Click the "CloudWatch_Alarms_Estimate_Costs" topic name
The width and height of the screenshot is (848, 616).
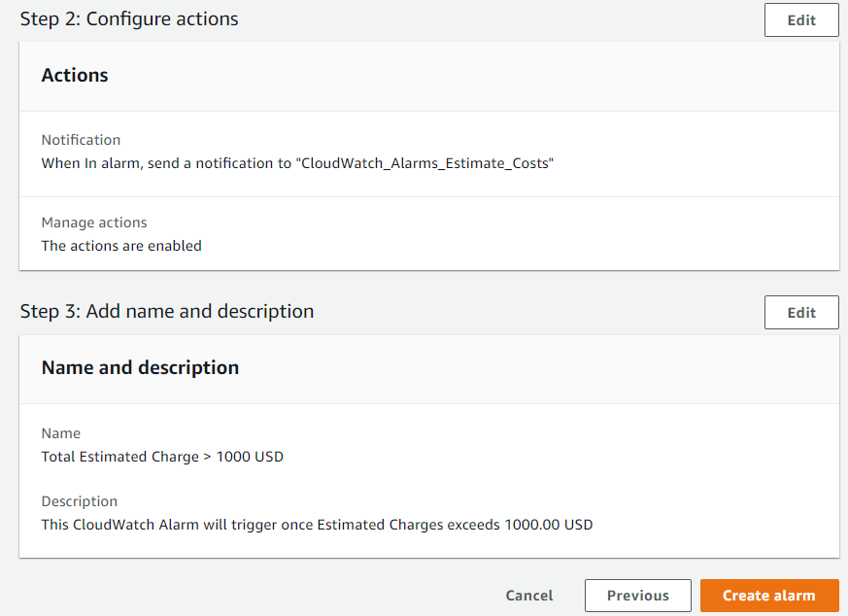(x=425, y=163)
